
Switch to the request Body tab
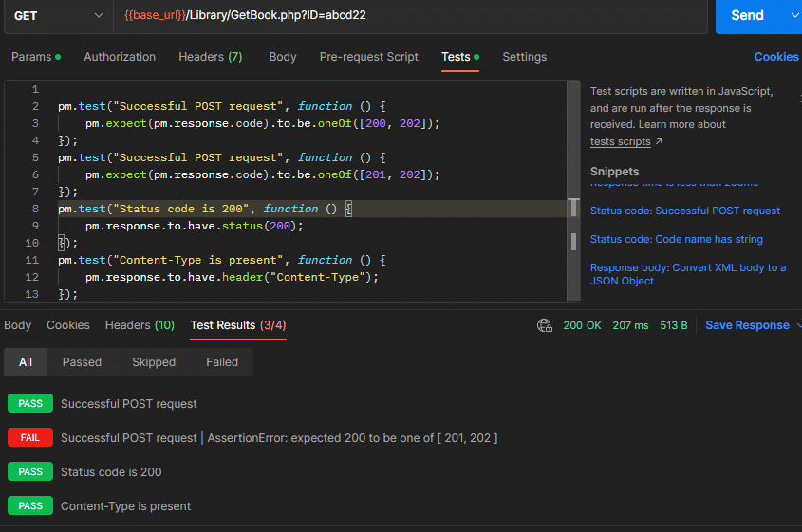point(282,57)
